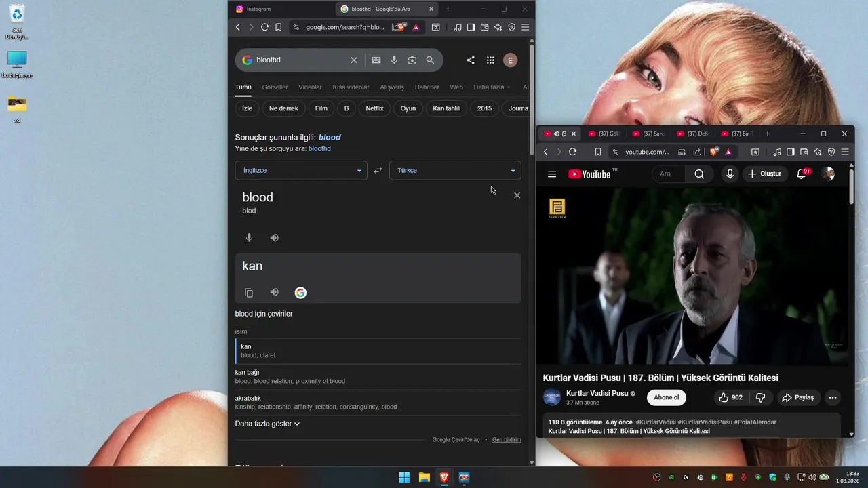Swap the translation languages
Viewport: 868px width, 488px height.
(x=378, y=170)
